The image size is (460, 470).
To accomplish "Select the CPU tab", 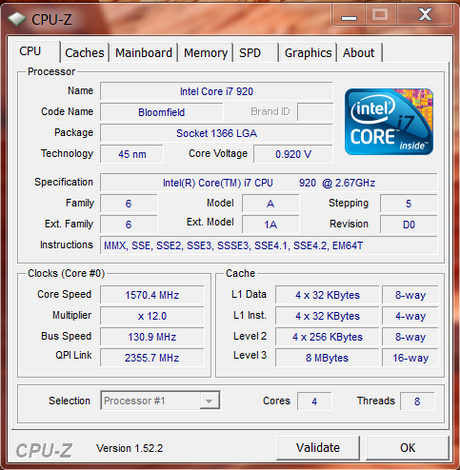I will tap(36, 51).
